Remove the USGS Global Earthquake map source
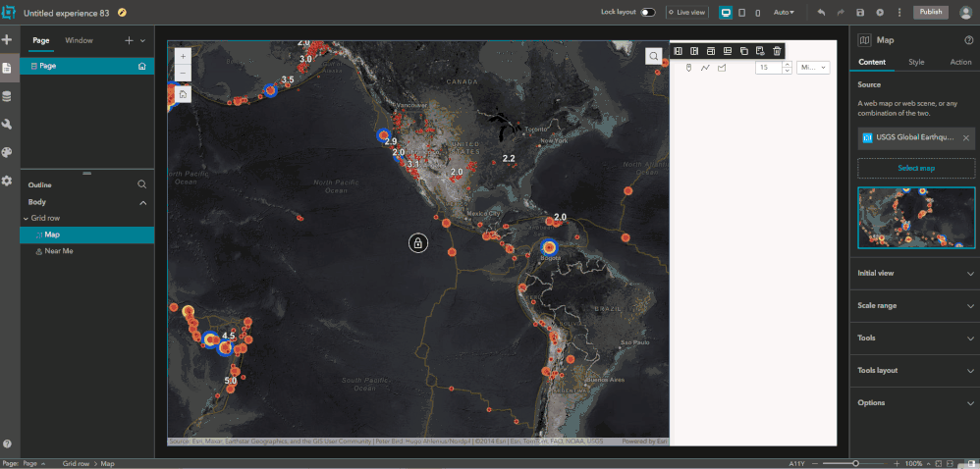Viewport: 980px width, 469px height. (965, 138)
